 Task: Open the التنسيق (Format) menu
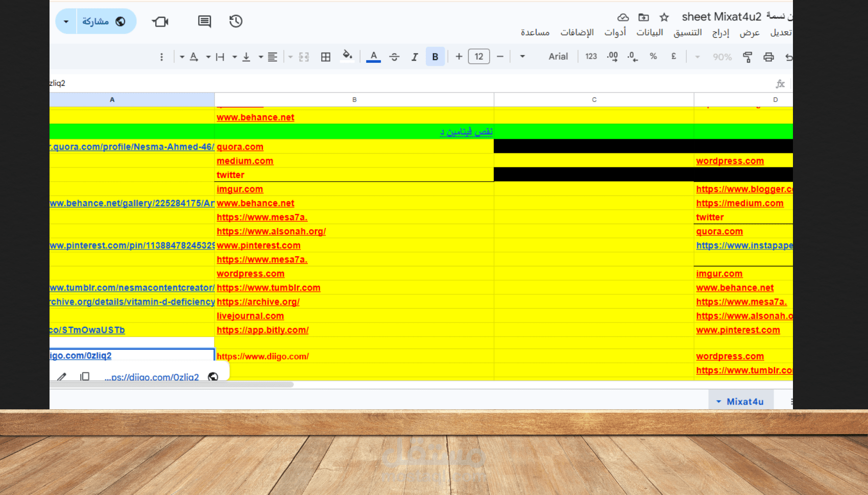click(688, 33)
